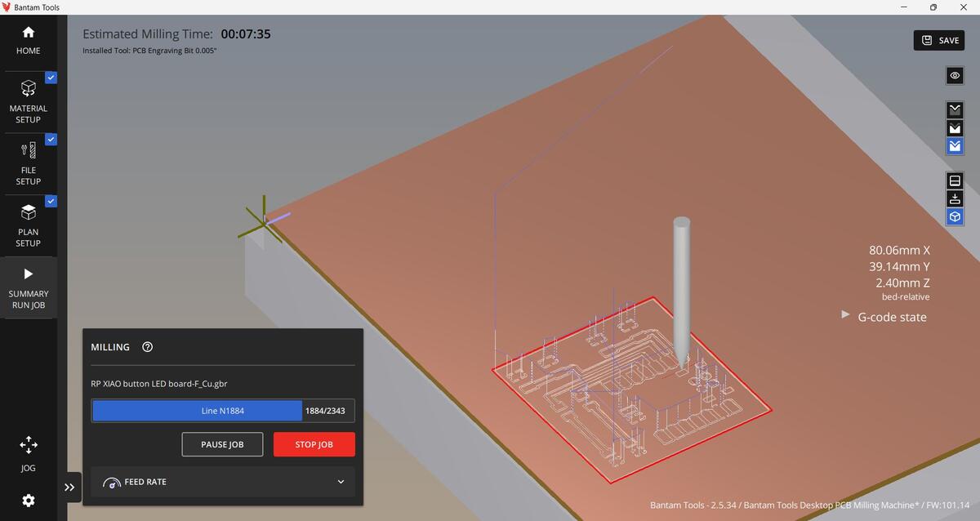Pause the milling job
This screenshot has width=980, height=521.
coord(222,444)
